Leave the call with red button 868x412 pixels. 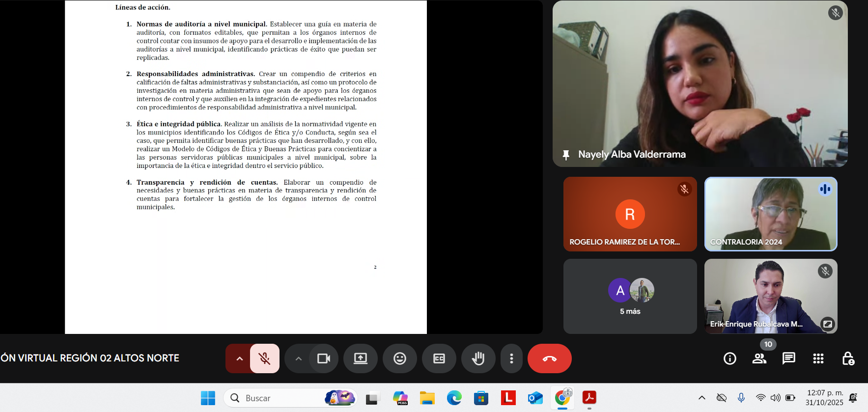(x=549, y=358)
